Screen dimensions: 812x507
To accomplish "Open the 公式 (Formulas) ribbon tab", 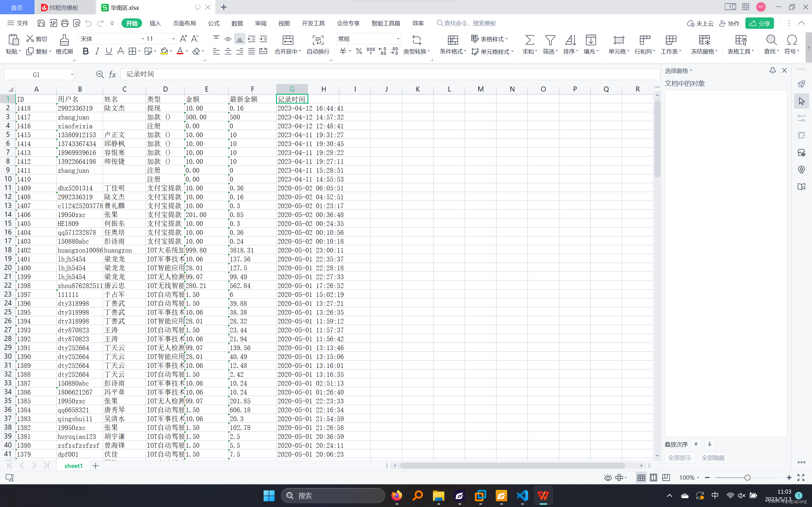I will click(x=213, y=23).
